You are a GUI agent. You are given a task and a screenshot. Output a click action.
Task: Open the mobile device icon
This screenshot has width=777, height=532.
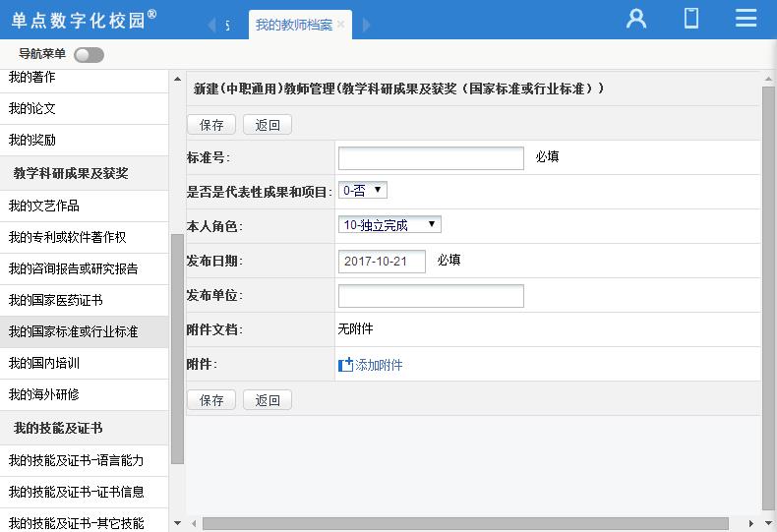point(691,19)
